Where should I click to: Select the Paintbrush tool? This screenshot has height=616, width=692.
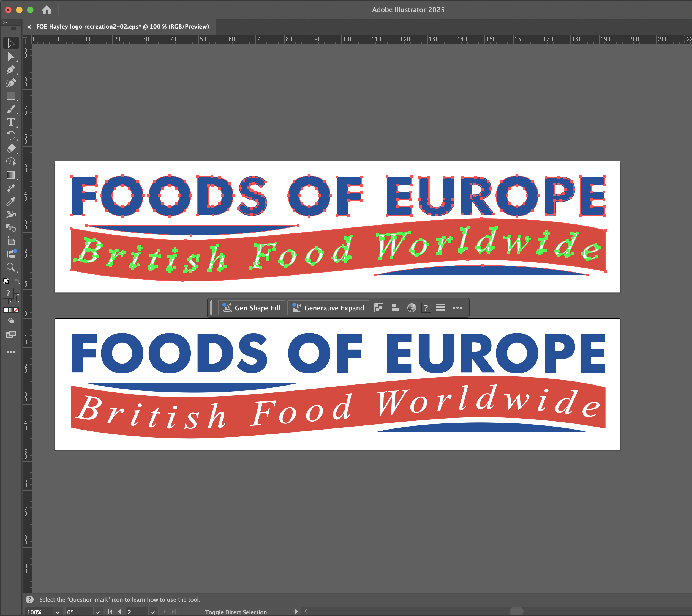click(x=11, y=109)
